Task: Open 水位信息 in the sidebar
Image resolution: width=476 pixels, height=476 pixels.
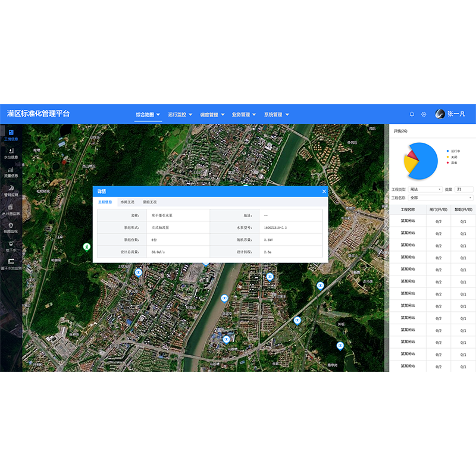Action: (x=11, y=151)
